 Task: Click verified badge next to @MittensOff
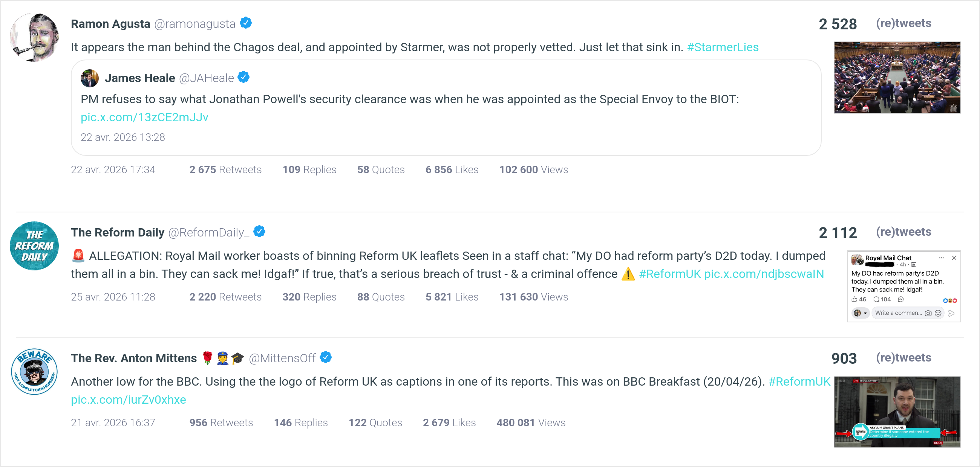pyautogui.click(x=326, y=357)
